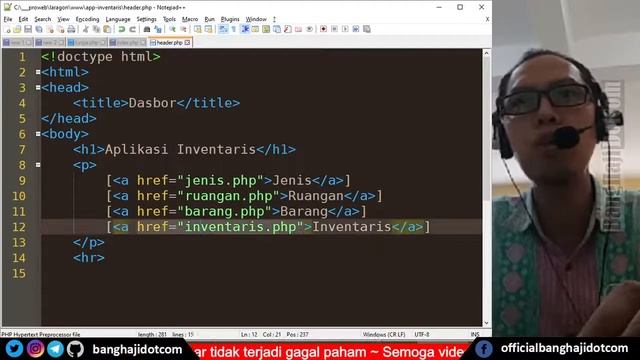Save the file with the Save icon

click(x=28, y=29)
